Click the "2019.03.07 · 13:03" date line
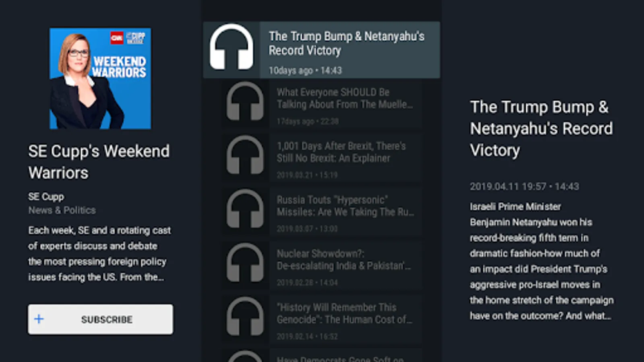This screenshot has height=362, width=644. click(307, 229)
